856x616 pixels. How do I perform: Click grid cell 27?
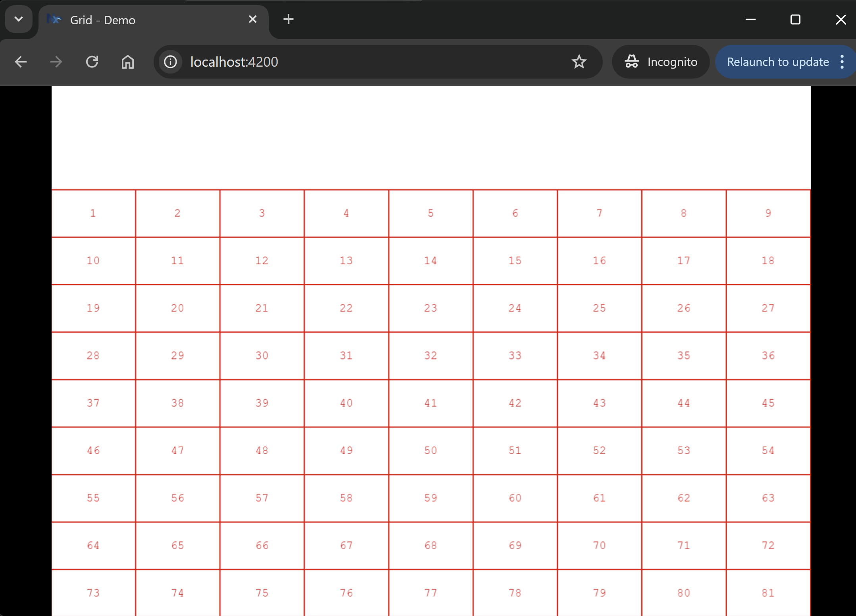pyautogui.click(x=768, y=308)
